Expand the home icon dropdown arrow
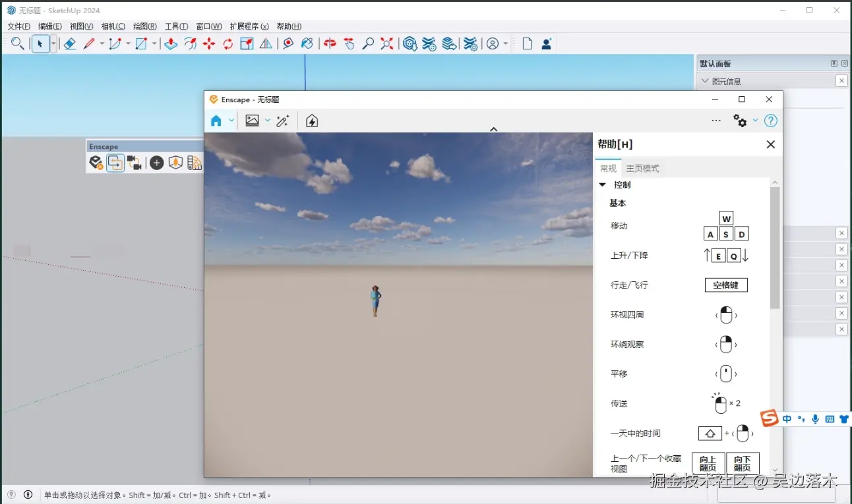The width and height of the screenshot is (852, 504). click(x=231, y=121)
